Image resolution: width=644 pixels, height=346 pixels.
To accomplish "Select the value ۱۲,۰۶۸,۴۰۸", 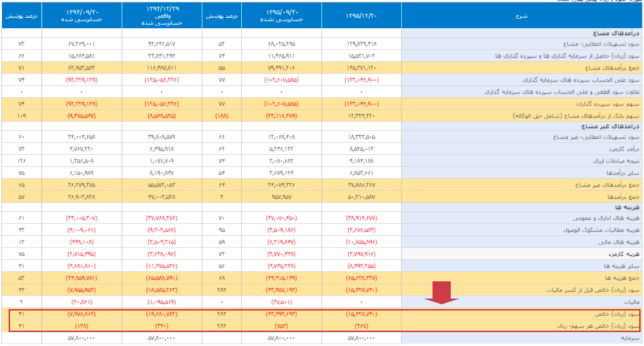I will (281, 137).
